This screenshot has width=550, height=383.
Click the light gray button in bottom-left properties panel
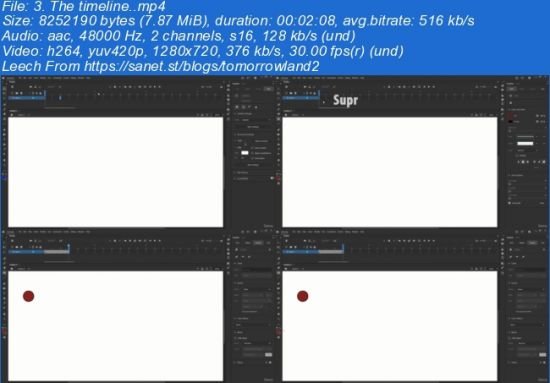(x=268, y=354)
